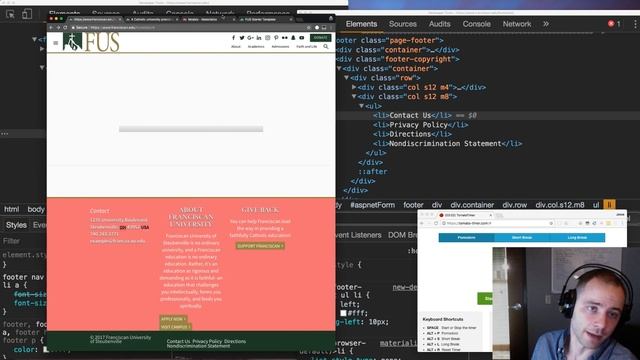Click the tomato-timer address bar
Viewport: 640px width, 360px height.
[x=497, y=223]
